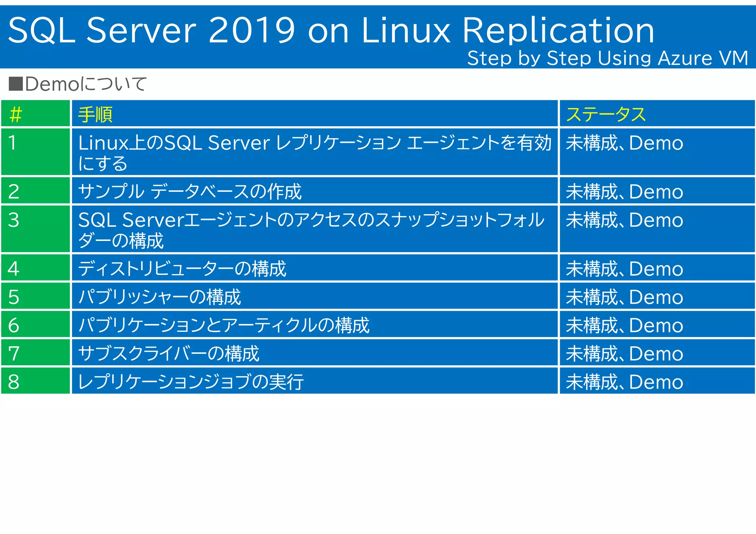Click the subtitle "Step by Step Using Azure VM"
This screenshot has width=756, height=534.
(x=608, y=58)
